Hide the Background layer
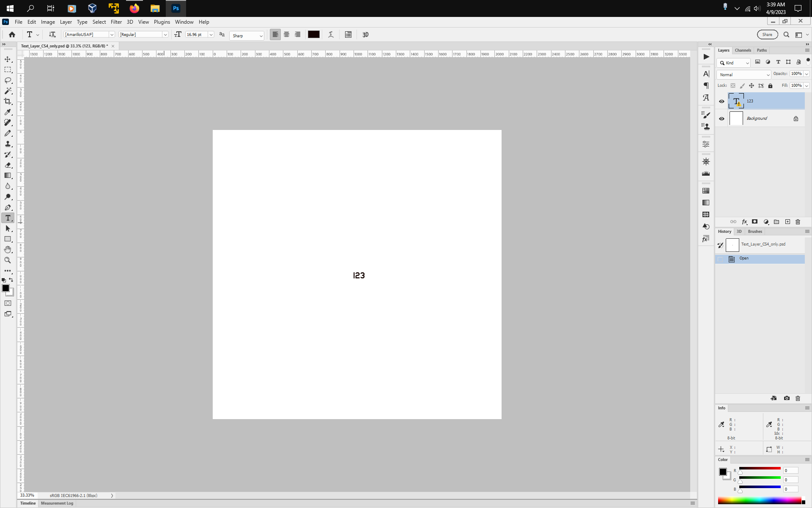The image size is (812, 508). (721, 119)
